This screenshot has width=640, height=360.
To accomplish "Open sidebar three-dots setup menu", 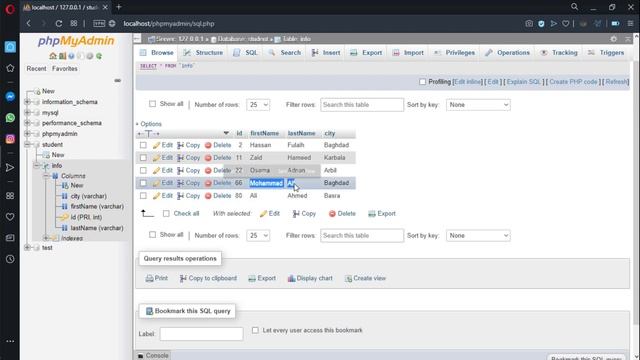I will (10, 341).
